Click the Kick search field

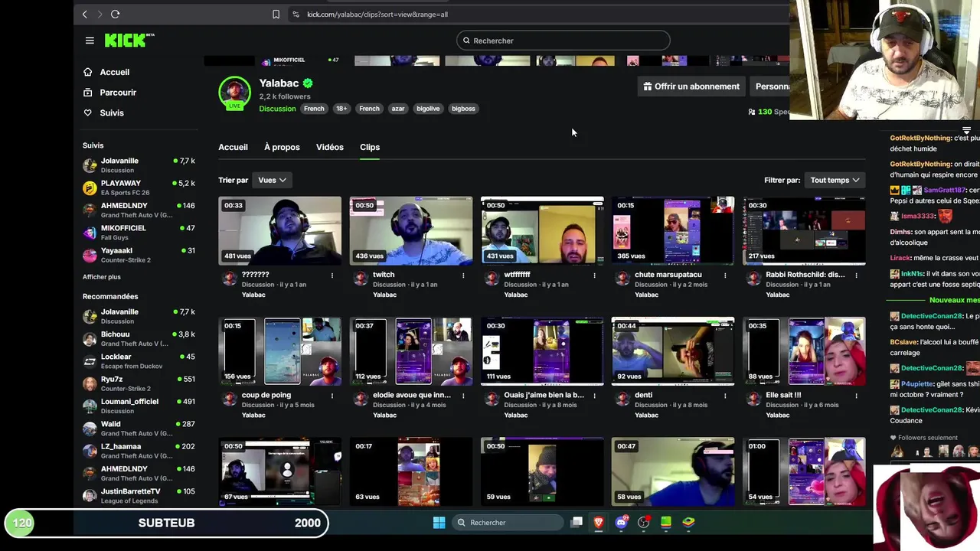coord(563,41)
